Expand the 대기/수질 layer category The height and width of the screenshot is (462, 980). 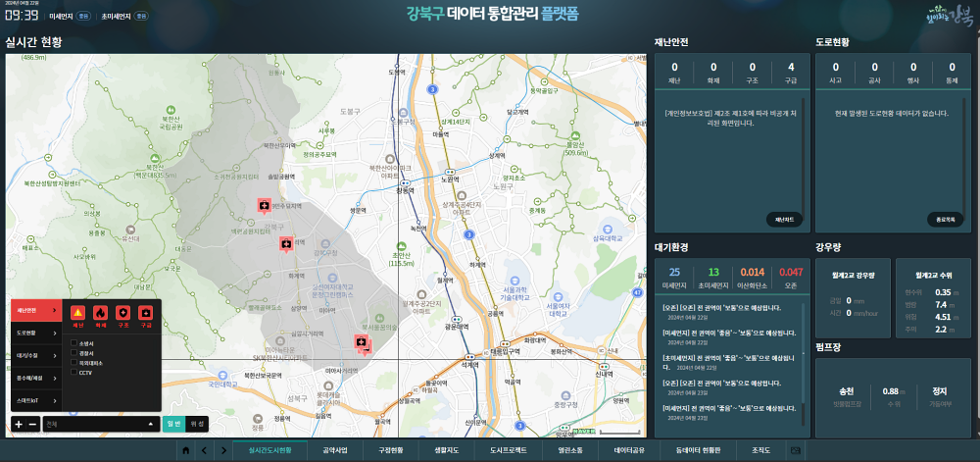[x=37, y=355]
